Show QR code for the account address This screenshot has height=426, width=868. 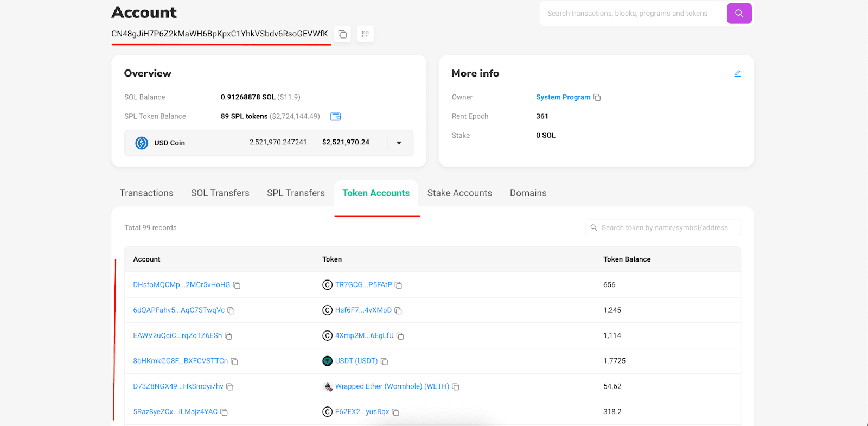pos(365,34)
